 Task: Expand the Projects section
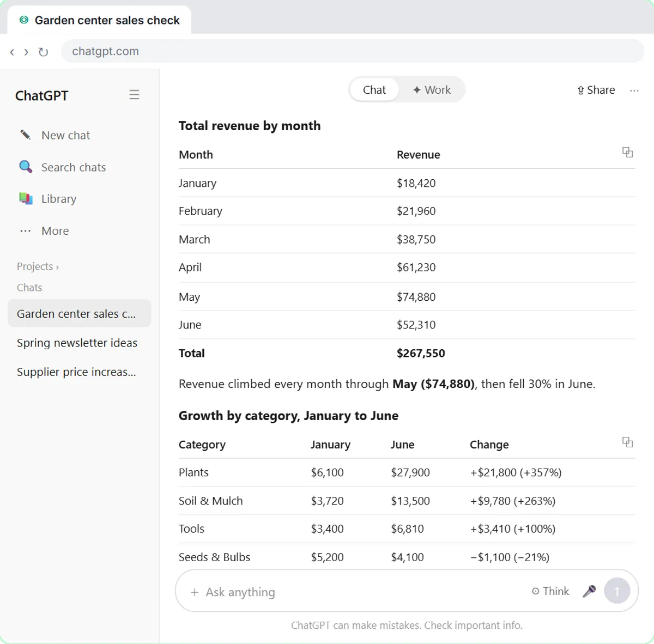(x=38, y=266)
